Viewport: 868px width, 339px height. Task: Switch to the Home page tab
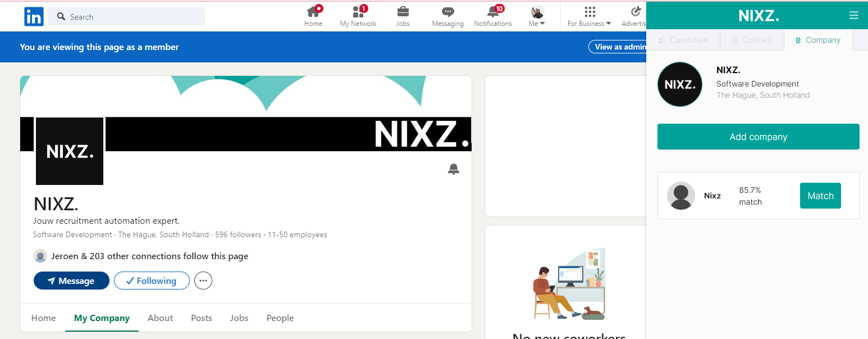coord(44,318)
